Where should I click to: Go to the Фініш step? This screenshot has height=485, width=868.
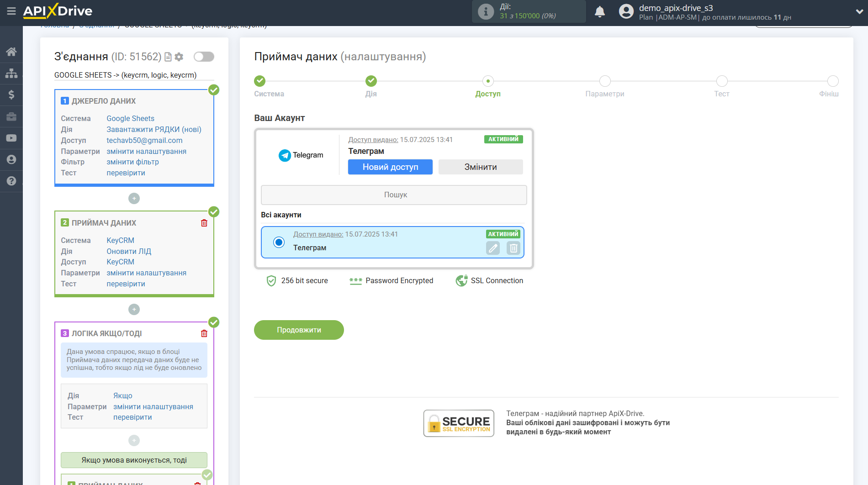[833, 81]
